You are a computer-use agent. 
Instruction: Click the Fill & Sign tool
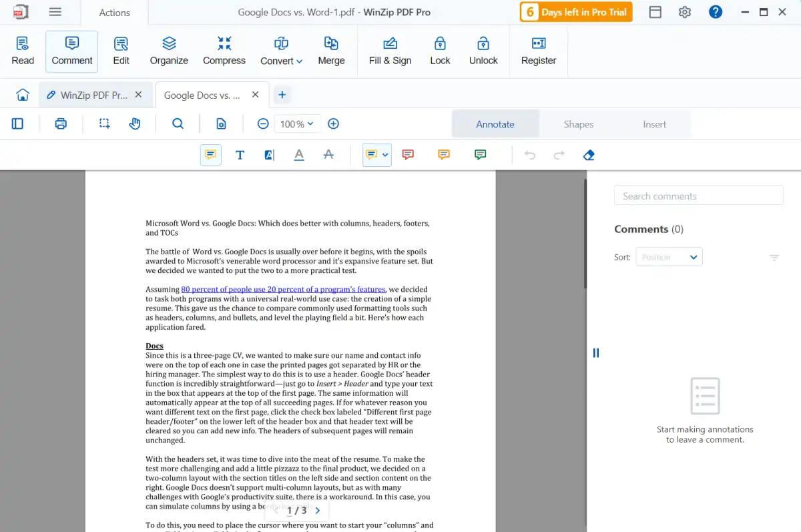pyautogui.click(x=390, y=51)
